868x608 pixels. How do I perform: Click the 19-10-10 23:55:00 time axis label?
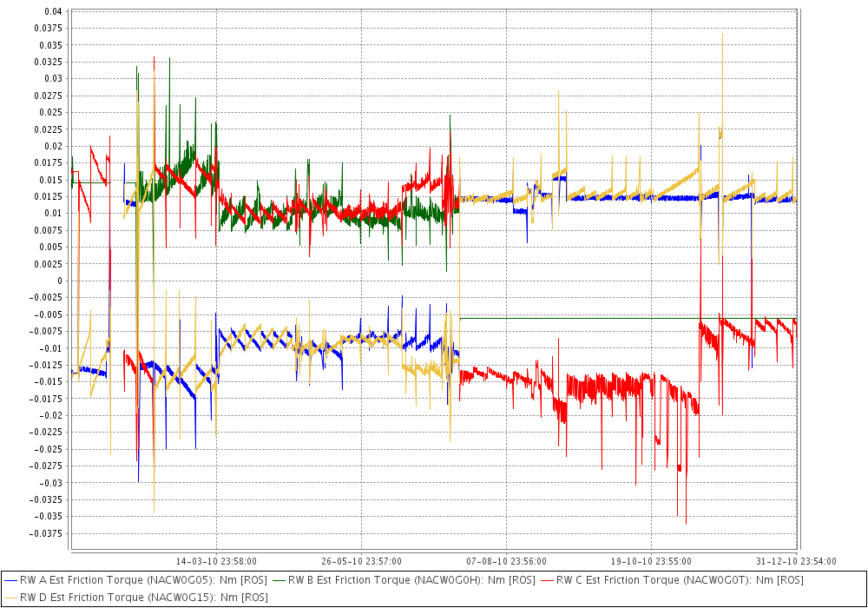pyautogui.click(x=651, y=561)
